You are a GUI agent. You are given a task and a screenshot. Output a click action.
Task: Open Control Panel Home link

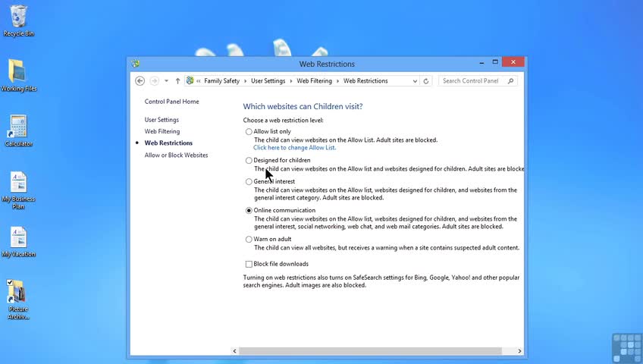172,102
